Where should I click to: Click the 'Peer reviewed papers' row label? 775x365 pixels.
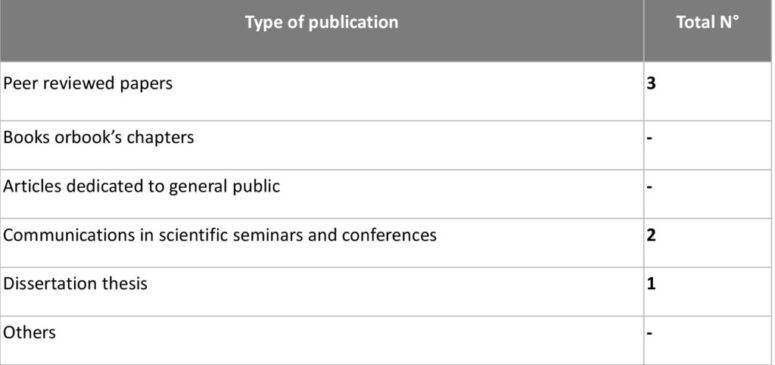(88, 83)
